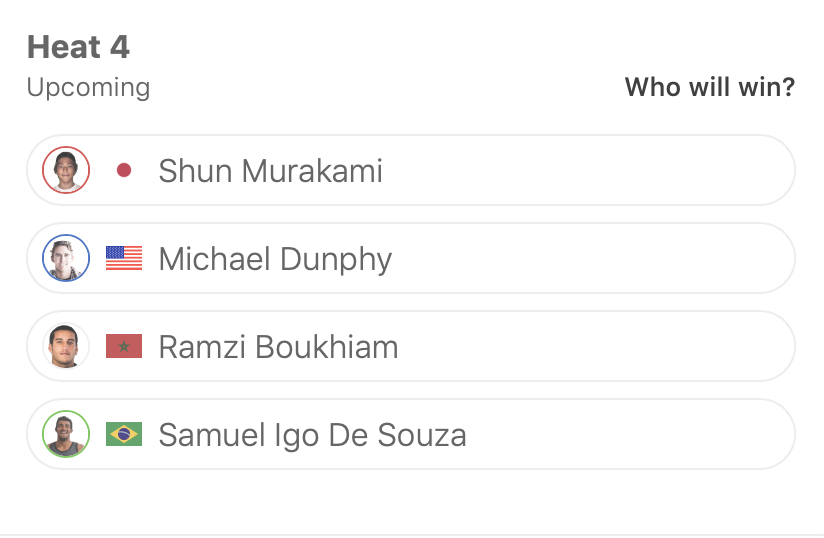Screen dimensions: 824x538
Task: Click Michael Dunphy's avatar picture
Action: [x=66, y=258]
